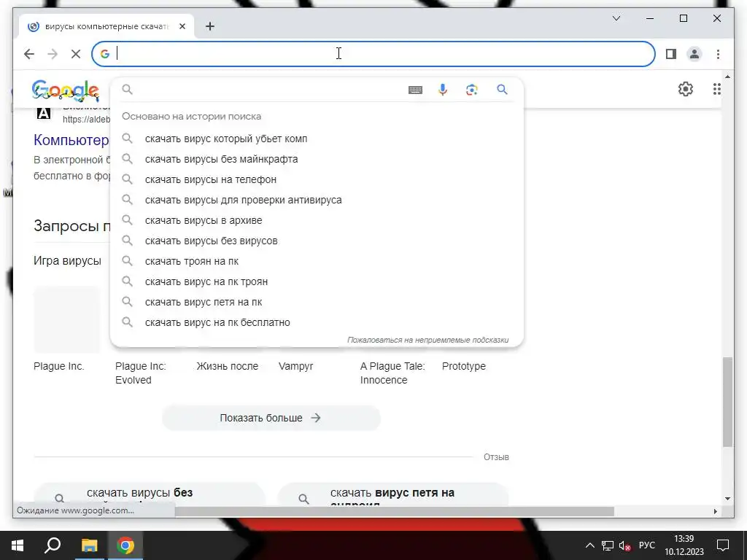Click 'Пожаловаться на неприемлемые подсказки' link
747x560 pixels.
tap(427, 340)
